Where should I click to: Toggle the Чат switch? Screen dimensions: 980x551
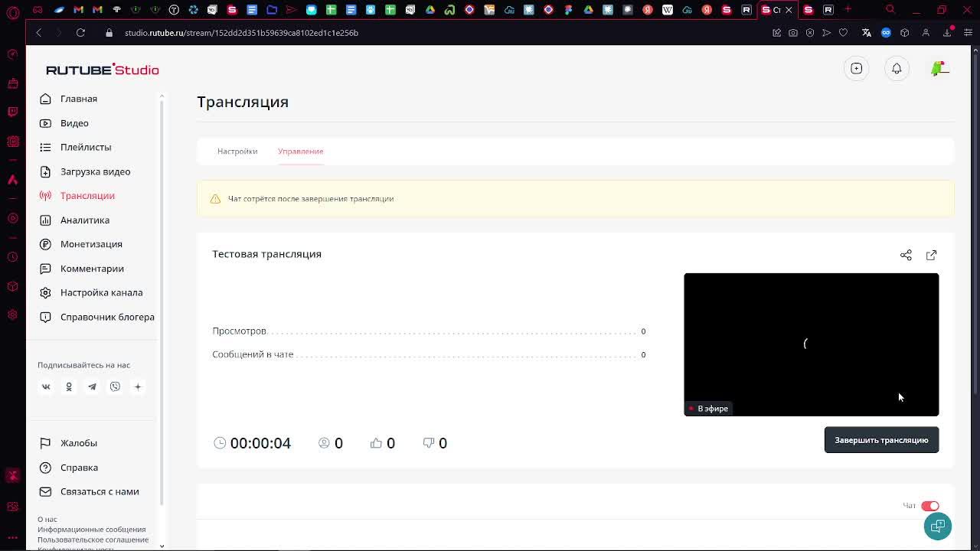pos(929,506)
